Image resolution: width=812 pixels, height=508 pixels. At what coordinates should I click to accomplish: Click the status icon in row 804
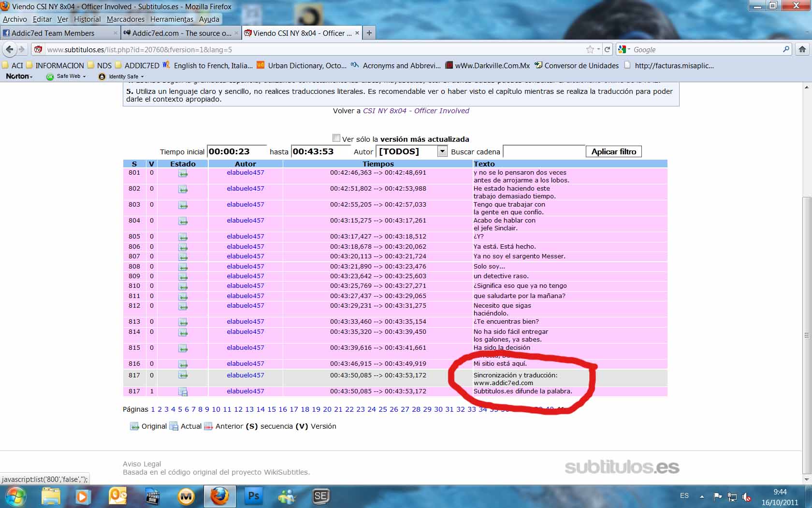coord(183,222)
